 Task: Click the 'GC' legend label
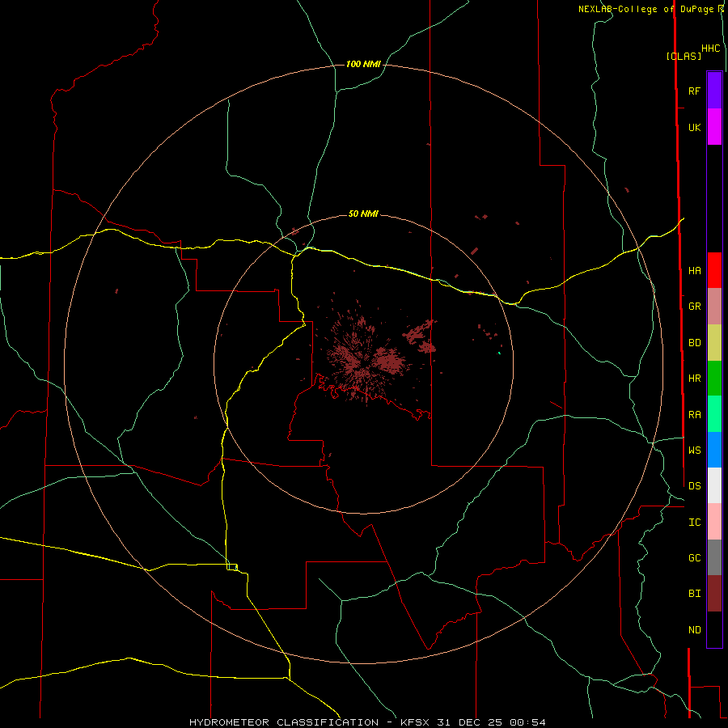[x=695, y=558]
